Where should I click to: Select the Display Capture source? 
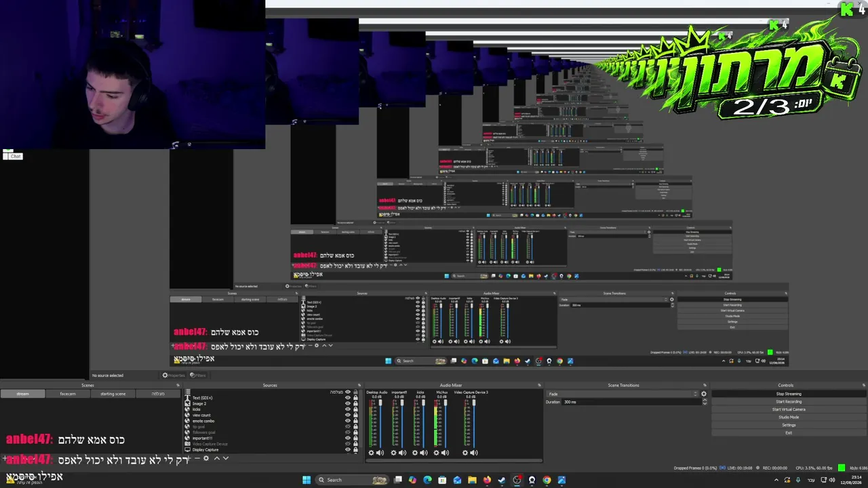click(x=205, y=449)
